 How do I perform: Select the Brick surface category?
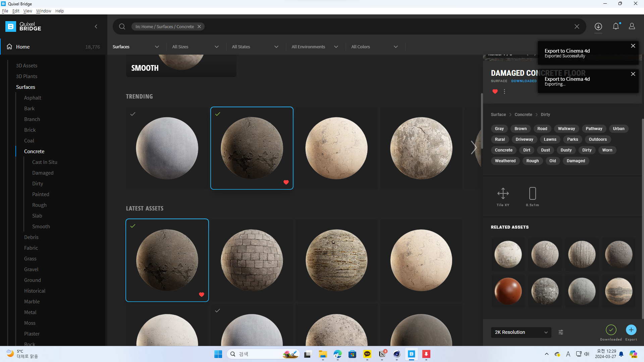click(30, 130)
